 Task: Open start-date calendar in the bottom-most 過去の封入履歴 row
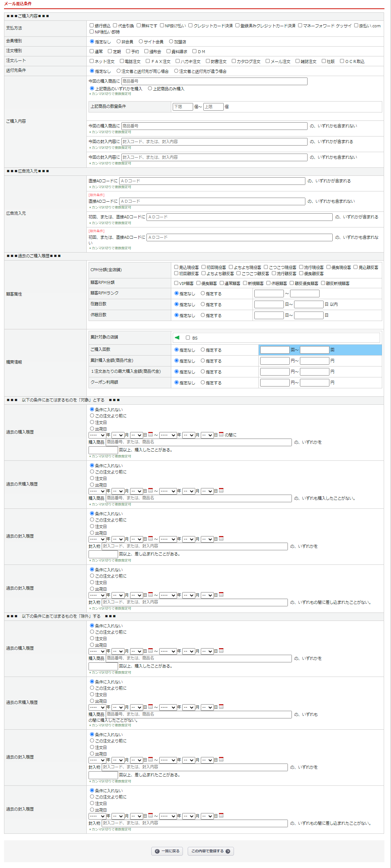coord(150,815)
